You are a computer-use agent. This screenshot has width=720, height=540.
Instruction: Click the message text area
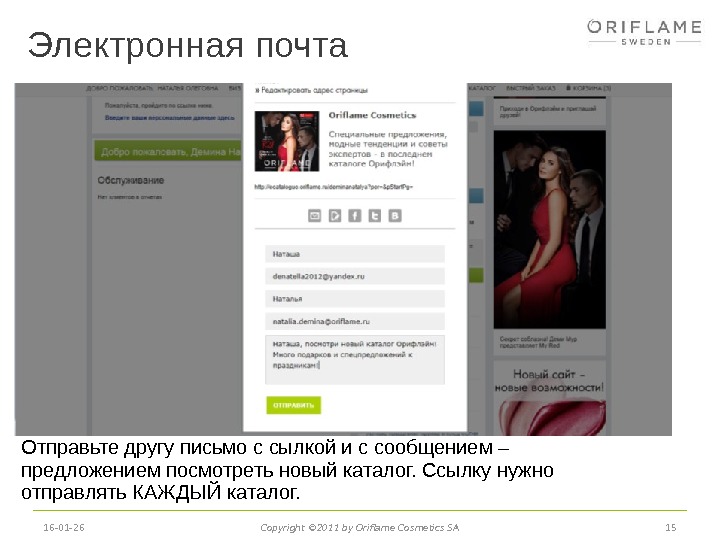tap(355, 360)
